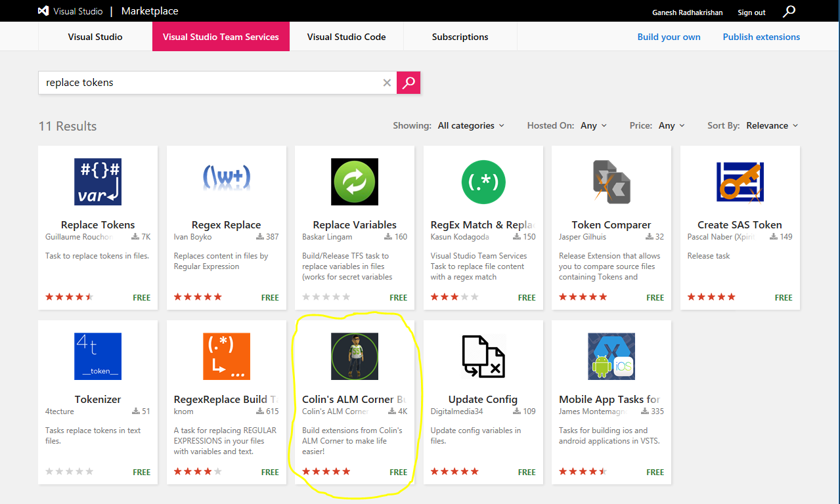Click the Marketplace header link
Viewport: 840px width, 504px height.
point(150,11)
